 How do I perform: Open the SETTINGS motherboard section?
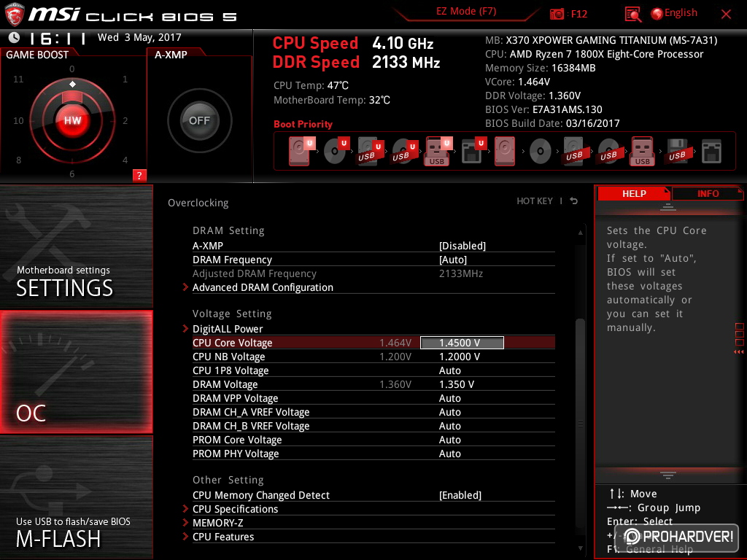(76, 246)
